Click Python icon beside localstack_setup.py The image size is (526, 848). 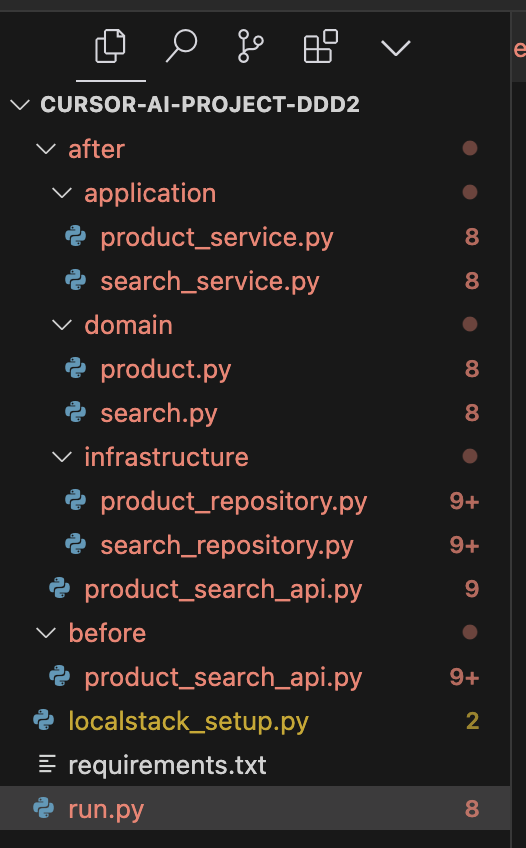44,720
